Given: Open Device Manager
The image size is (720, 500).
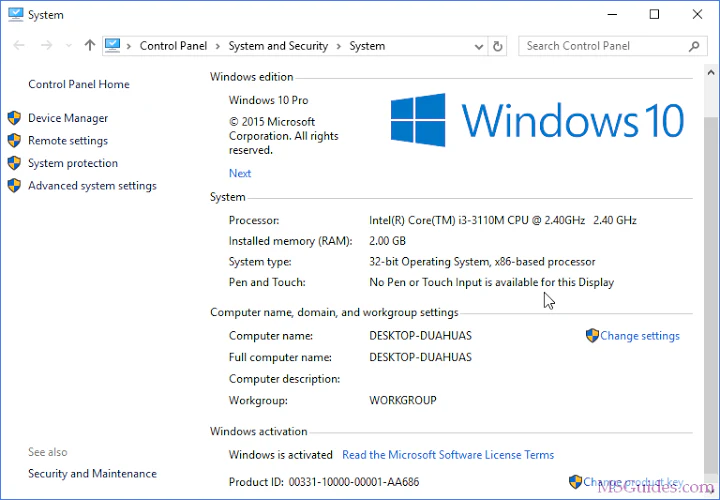Looking at the screenshot, I should click(x=68, y=118).
